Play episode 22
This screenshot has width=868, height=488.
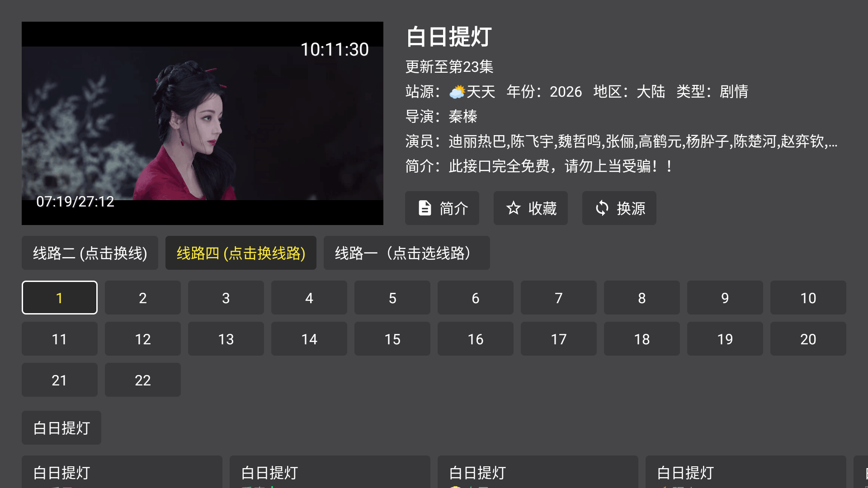143,380
